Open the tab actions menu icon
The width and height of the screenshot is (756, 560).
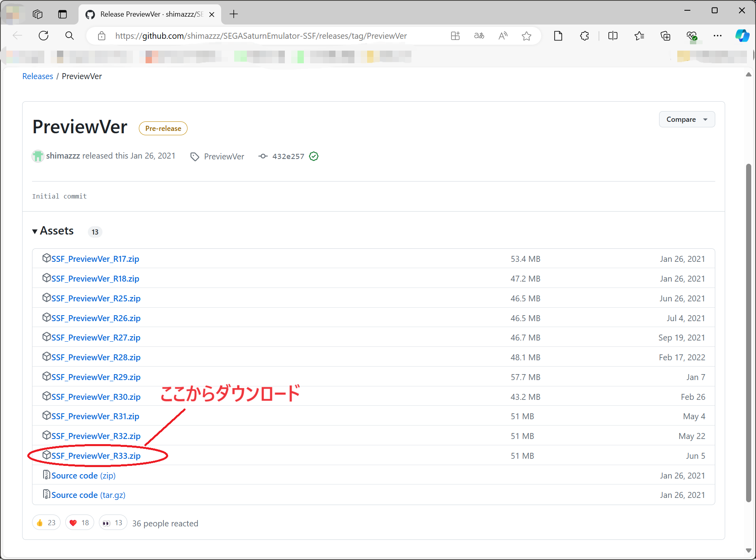pos(63,14)
